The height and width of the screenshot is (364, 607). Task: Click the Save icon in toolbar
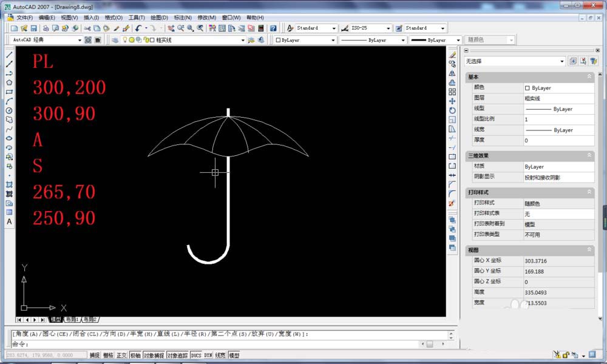click(x=34, y=29)
